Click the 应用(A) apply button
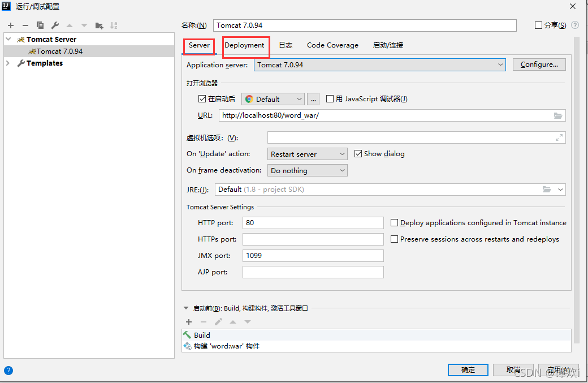 [559, 370]
